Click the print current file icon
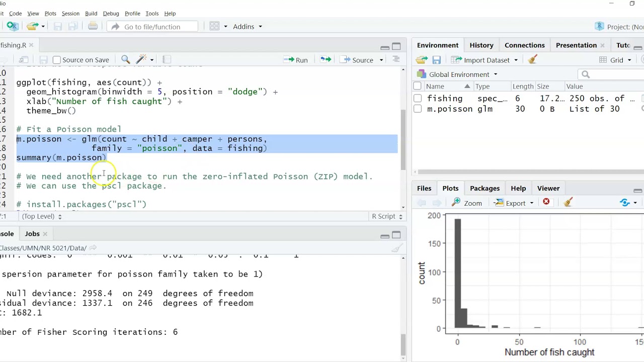The height and width of the screenshot is (362, 644). point(93,26)
